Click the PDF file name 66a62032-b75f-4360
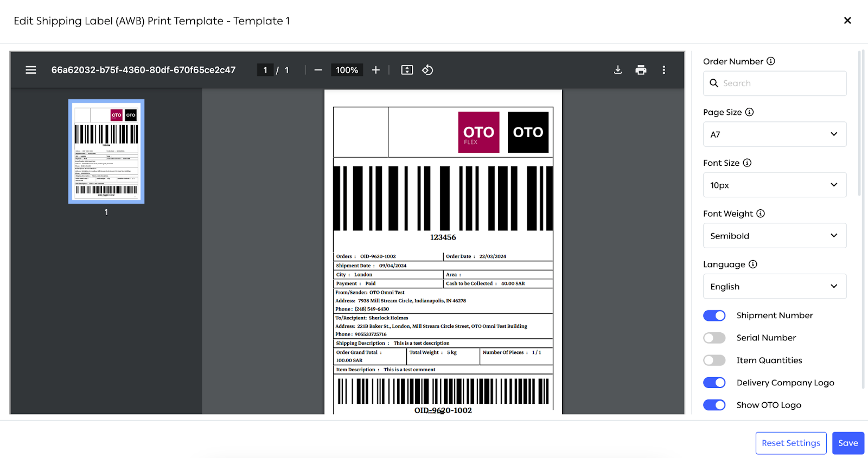The height and width of the screenshot is (458, 868). coord(143,70)
